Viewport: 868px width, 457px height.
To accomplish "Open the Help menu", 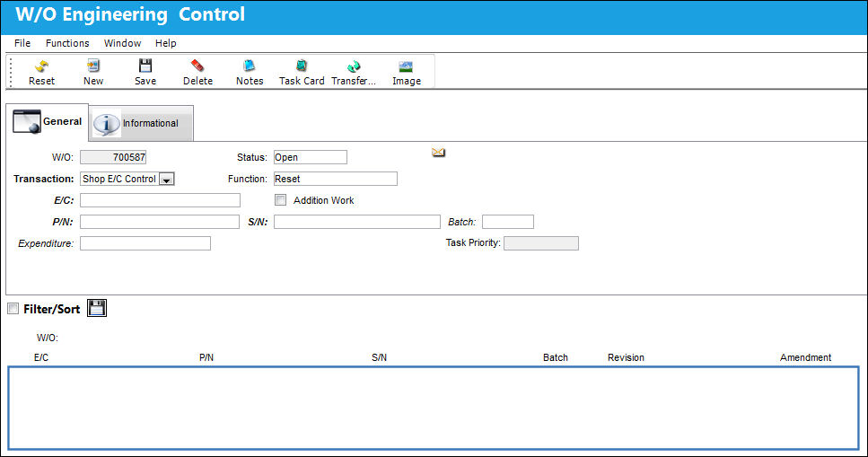I will tap(165, 43).
